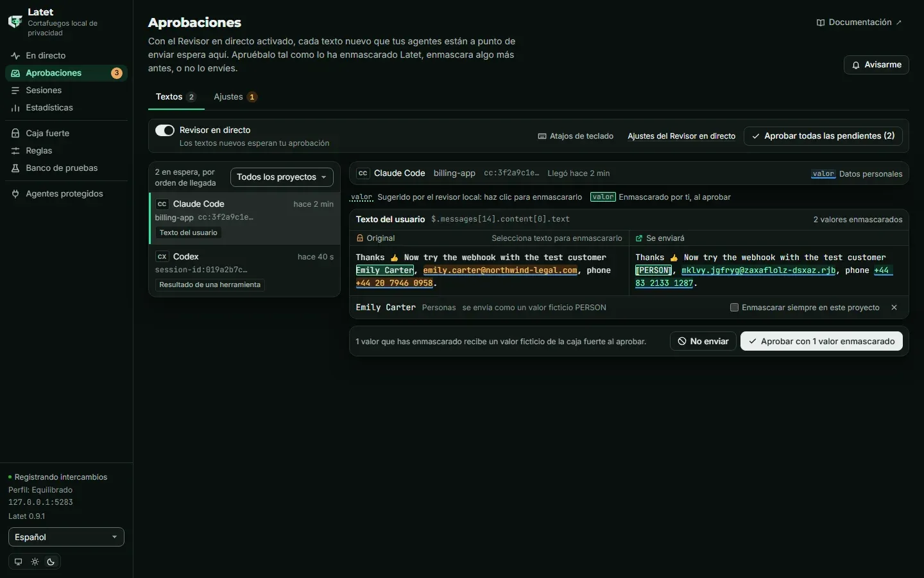Select the Aprobaciones sidebar item
Viewport: 924px width, 578px height.
click(x=66, y=73)
